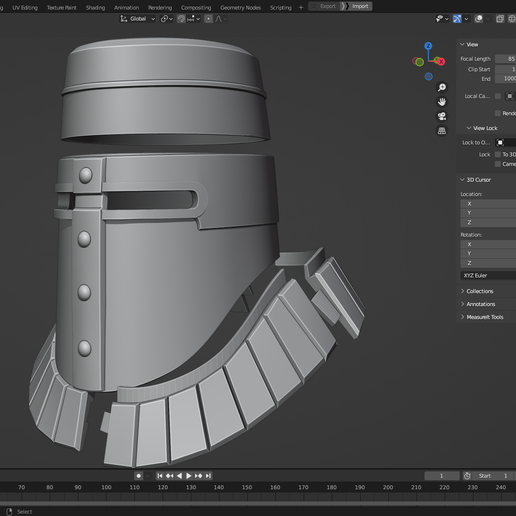Image resolution: width=516 pixels, height=516 pixels.
Task: Click the Focal Length value field
Action: tap(505, 59)
